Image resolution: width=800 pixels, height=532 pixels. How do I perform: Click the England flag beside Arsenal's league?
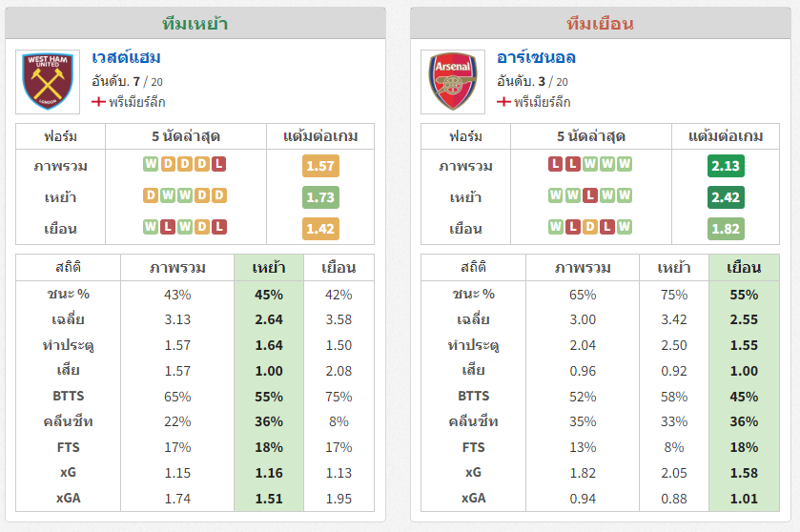tap(503, 102)
